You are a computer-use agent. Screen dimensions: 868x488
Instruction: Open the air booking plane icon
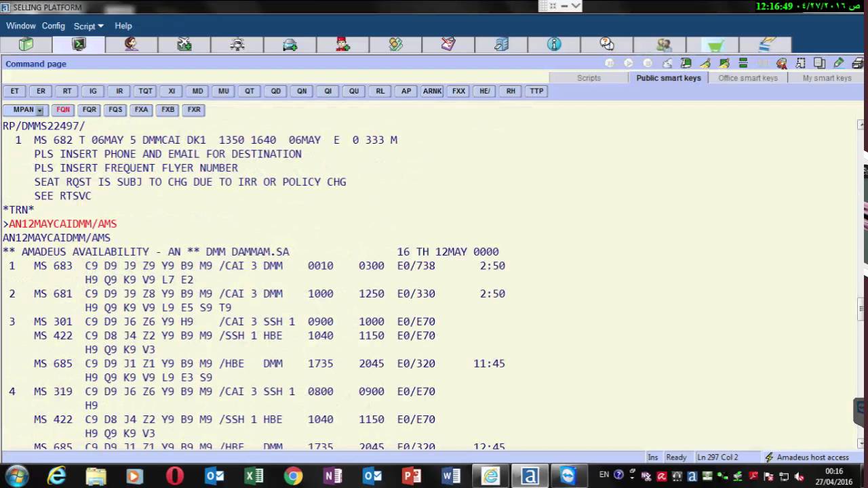click(184, 45)
